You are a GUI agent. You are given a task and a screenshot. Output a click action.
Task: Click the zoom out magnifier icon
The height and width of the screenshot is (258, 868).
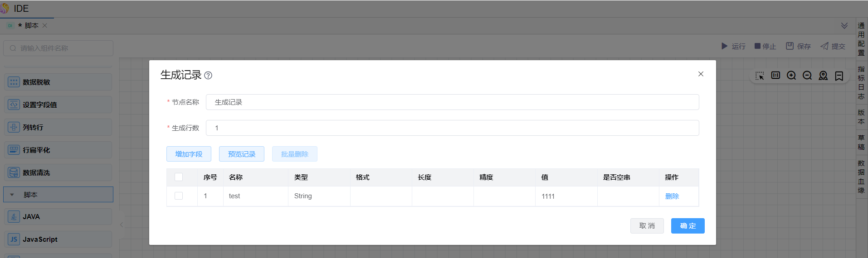tap(807, 76)
